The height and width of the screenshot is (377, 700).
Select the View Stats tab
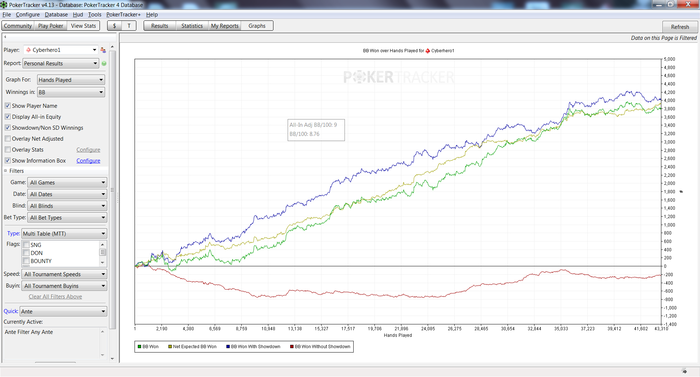(x=83, y=26)
